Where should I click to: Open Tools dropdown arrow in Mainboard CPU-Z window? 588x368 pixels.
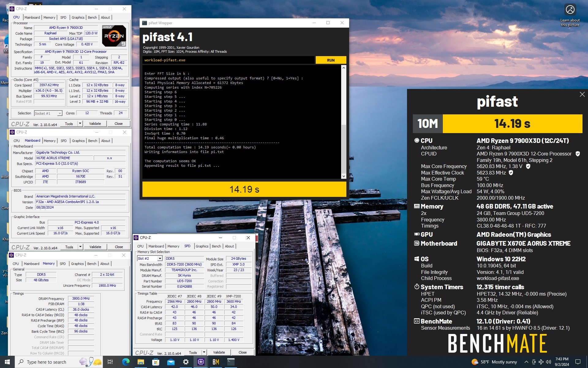[x=80, y=247]
